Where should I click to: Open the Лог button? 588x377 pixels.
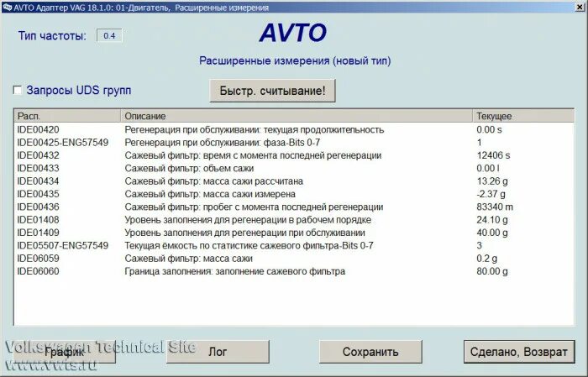pos(218,352)
